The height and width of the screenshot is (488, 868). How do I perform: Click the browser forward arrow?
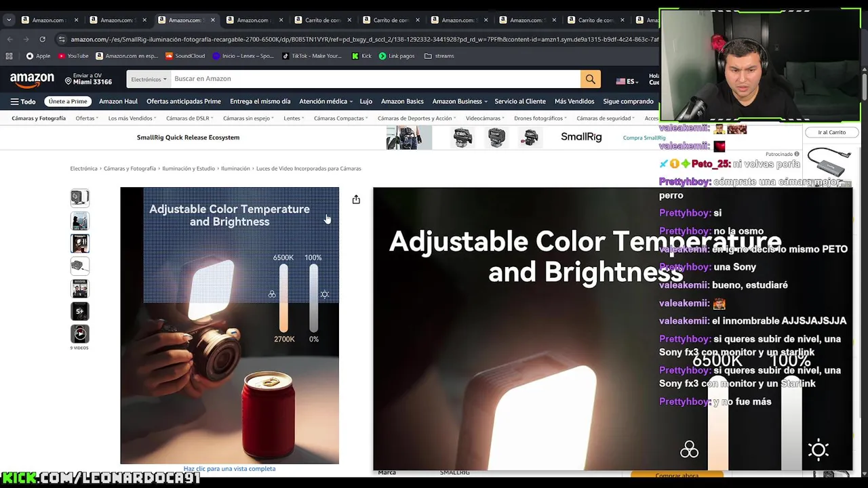pyautogui.click(x=26, y=39)
